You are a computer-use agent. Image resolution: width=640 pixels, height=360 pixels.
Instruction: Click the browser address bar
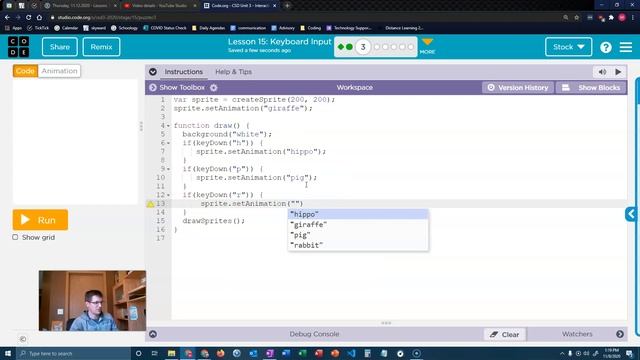pos(306,18)
